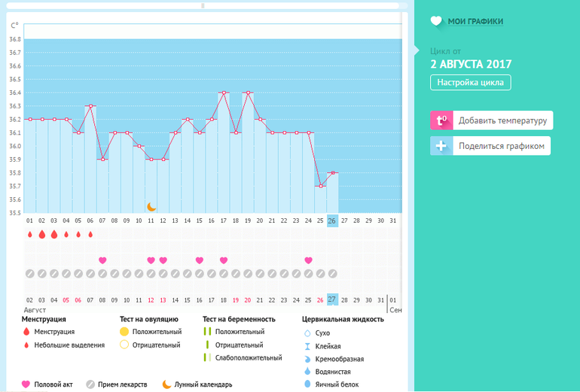Click the medication pill icon on day 01
This screenshot has height=392, width=580.
point(30,273)
